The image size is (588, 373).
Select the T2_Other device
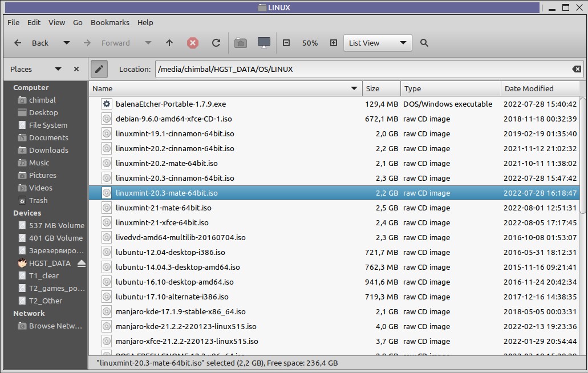click(x=46, y=301)
